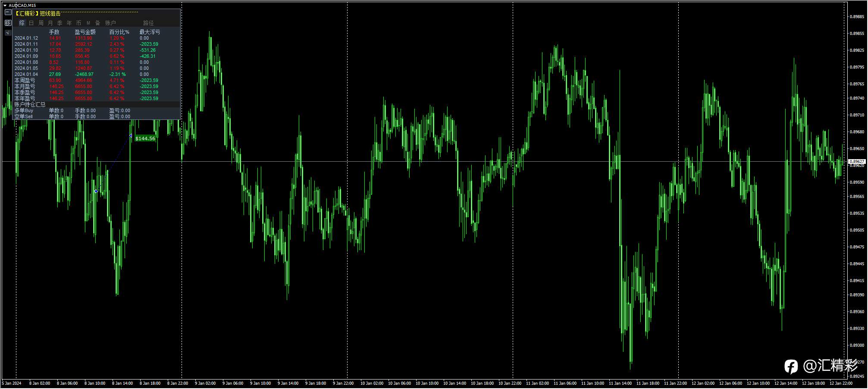
Task: Click the 本年盈亏 row label
Action: [x=25, y=98]
